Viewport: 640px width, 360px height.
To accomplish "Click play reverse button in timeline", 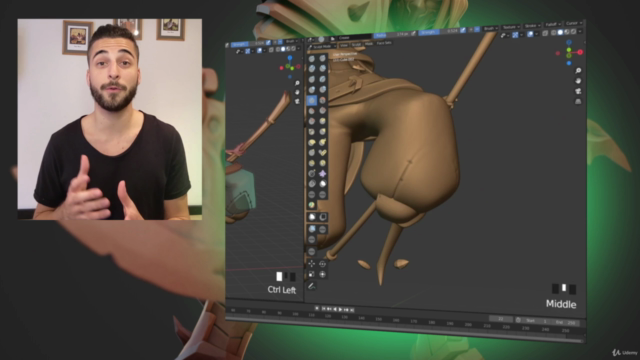I will pyautogui.click(x=335, y=309).
